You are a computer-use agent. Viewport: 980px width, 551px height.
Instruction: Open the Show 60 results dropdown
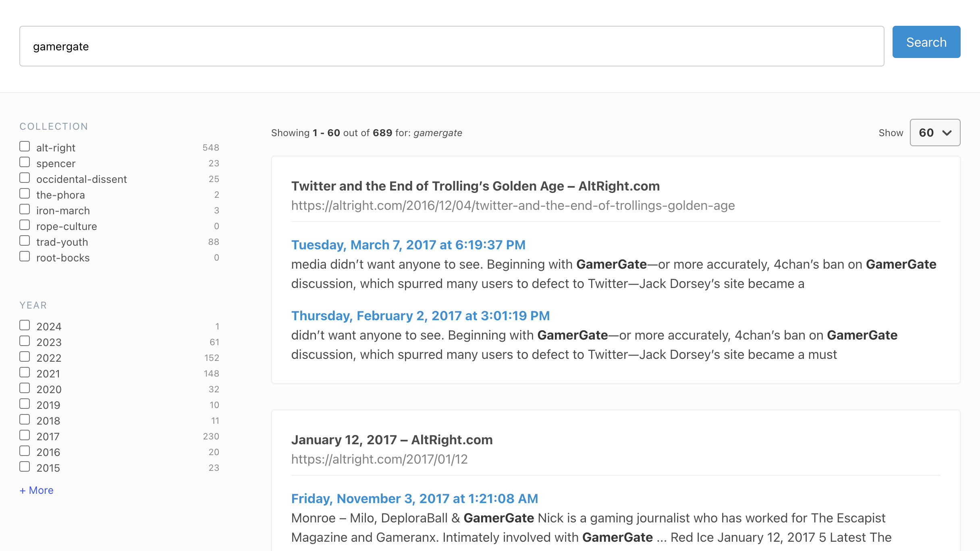935,133
